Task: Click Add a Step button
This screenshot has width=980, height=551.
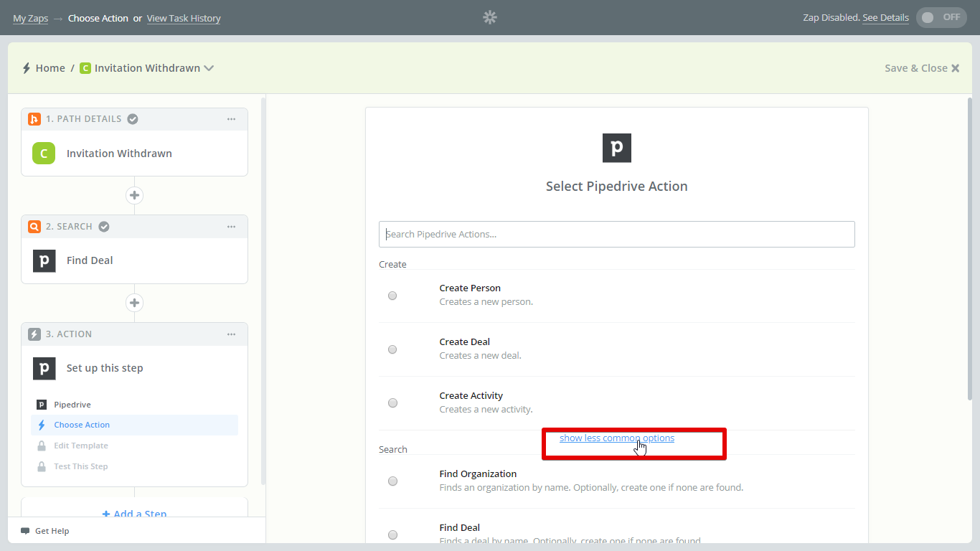Action: click(x=134, y=514)
